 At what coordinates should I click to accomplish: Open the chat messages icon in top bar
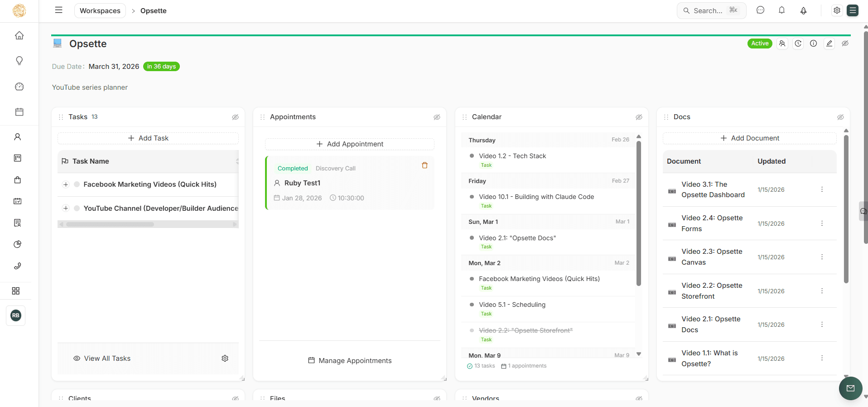(x=761, y=10)
